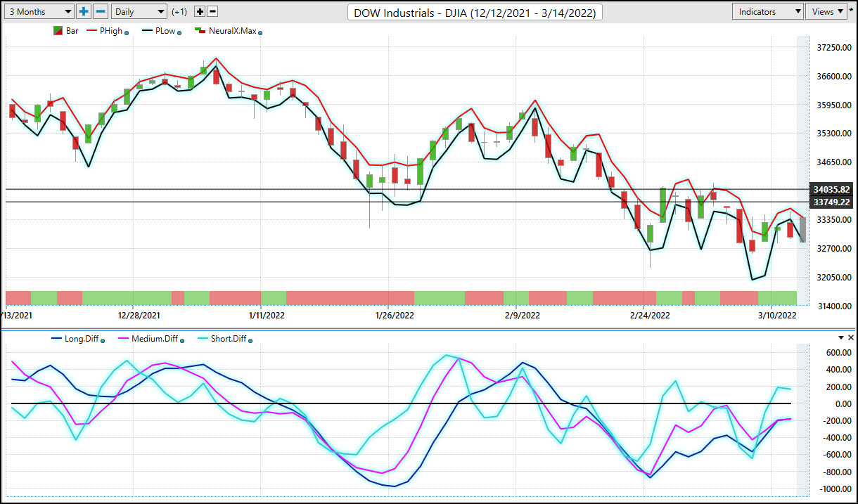Click the dot next to Long.Diff
The image size is (858, 504).
(x=103, y=340)
